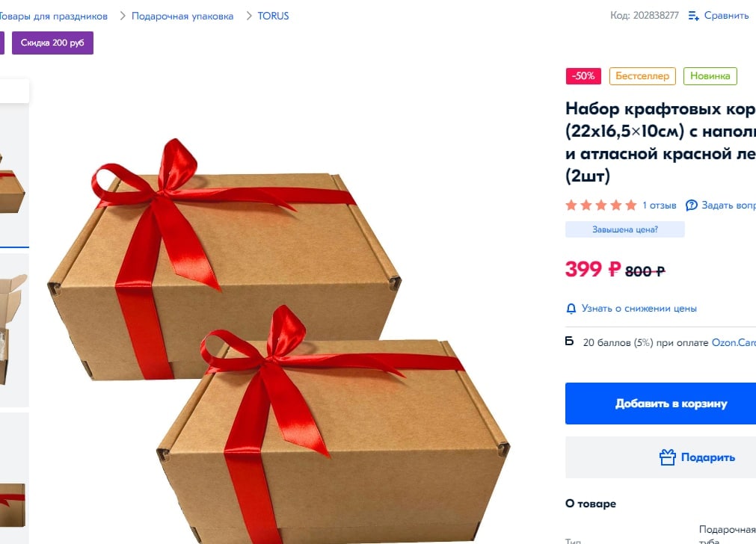
Task: Go to Подарочная упаковка category
Action: pyautogui.click(x=182, y=16)
